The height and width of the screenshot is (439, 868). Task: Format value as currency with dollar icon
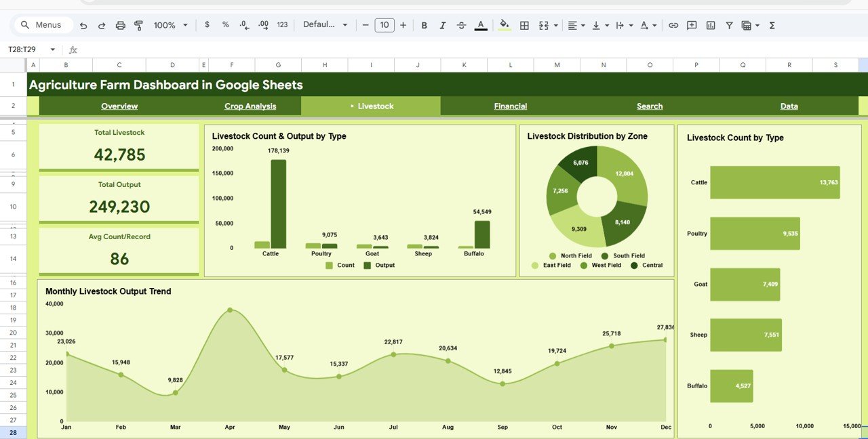coord(207,25)
